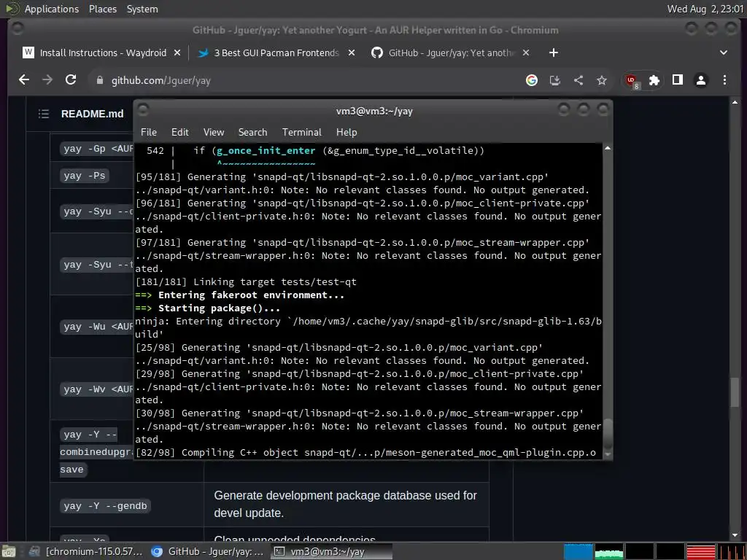The height and width of the screenshot is (560, 747).
Task: Click 'Generate development package database' description
Action: click(x=345, y=505)
